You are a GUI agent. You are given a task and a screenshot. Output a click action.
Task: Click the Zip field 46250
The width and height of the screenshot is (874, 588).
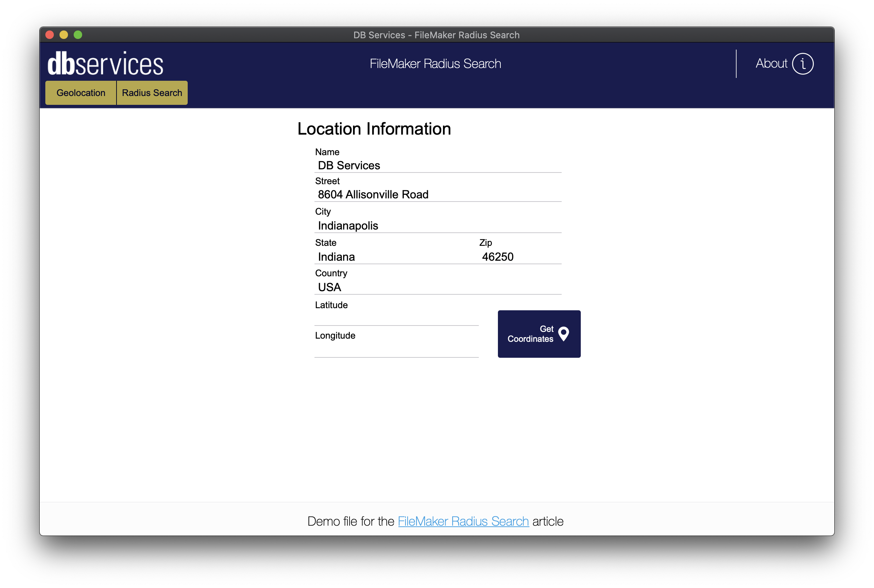(520, 256)
